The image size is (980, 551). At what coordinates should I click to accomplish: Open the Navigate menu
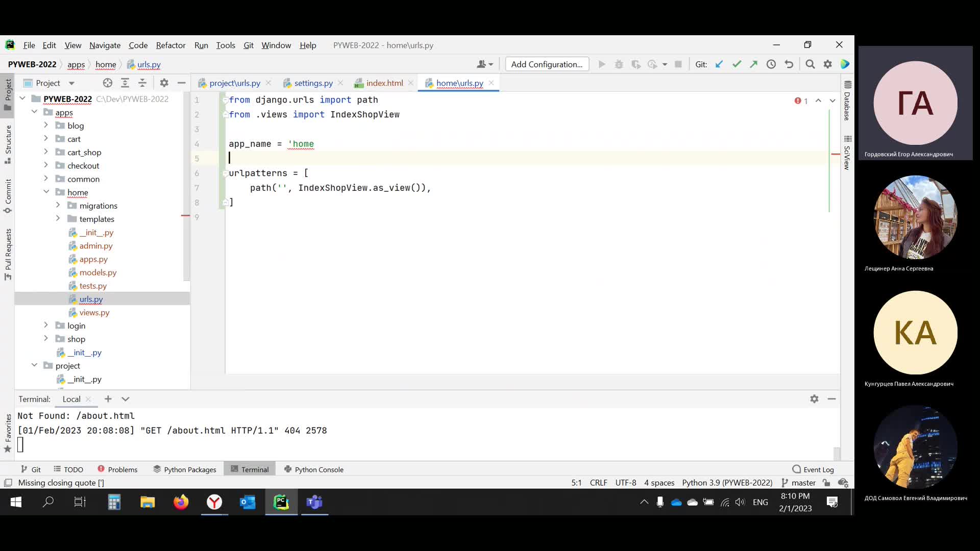tap(105, 45)
